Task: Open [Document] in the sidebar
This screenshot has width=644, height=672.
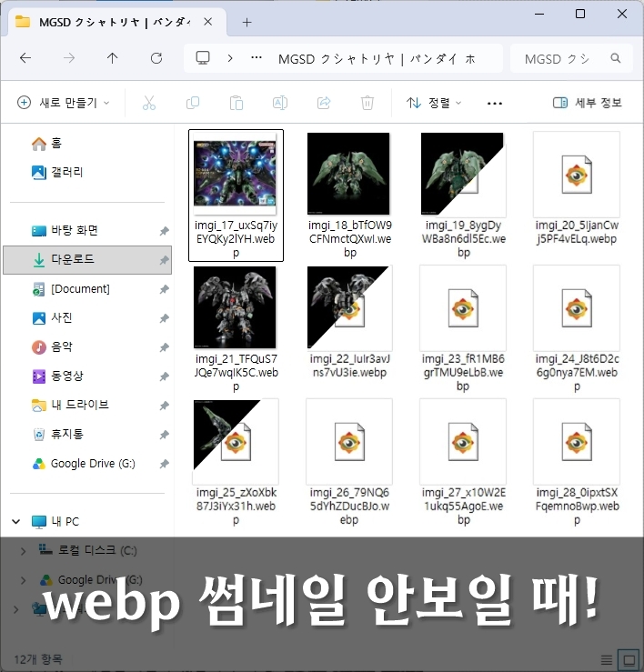Action: click(72, 289)
